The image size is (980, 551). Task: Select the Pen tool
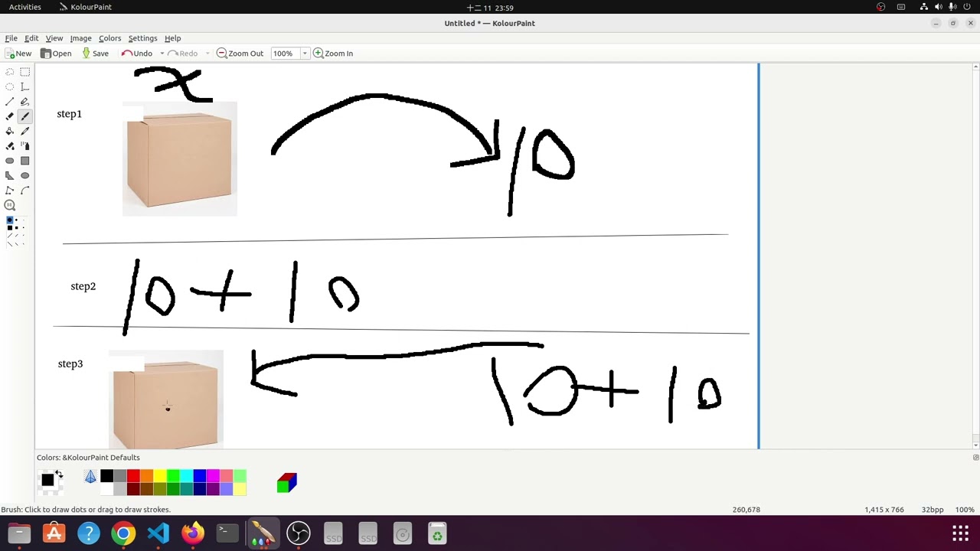click(x=24, y=101)
